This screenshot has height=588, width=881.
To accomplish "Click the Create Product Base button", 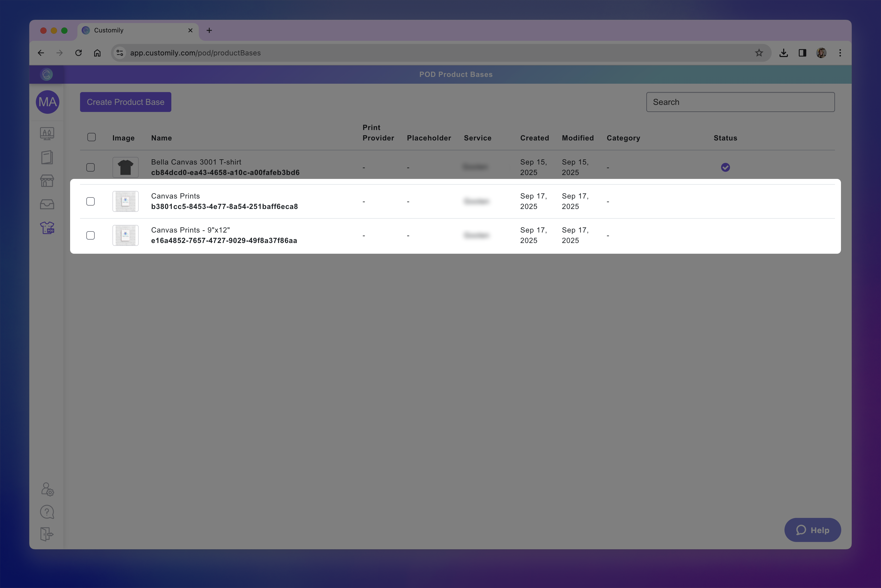I will click(126, 102).
